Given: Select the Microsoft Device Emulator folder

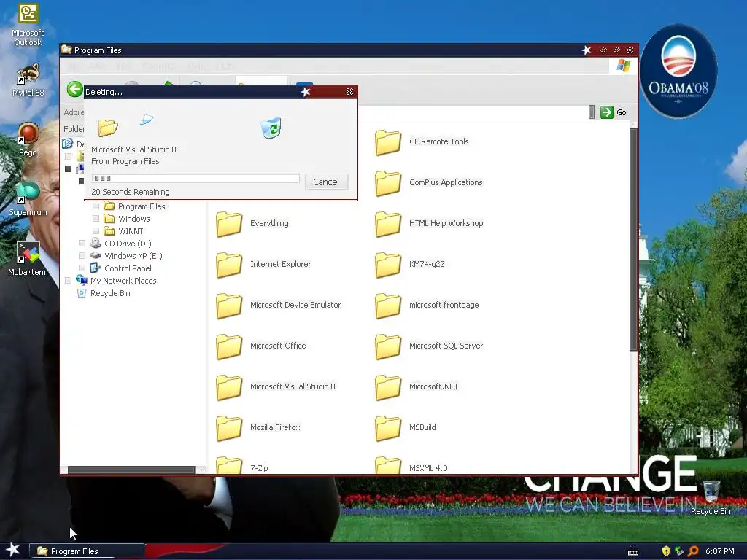Looking at the screenshot, I should pos(278,306).
